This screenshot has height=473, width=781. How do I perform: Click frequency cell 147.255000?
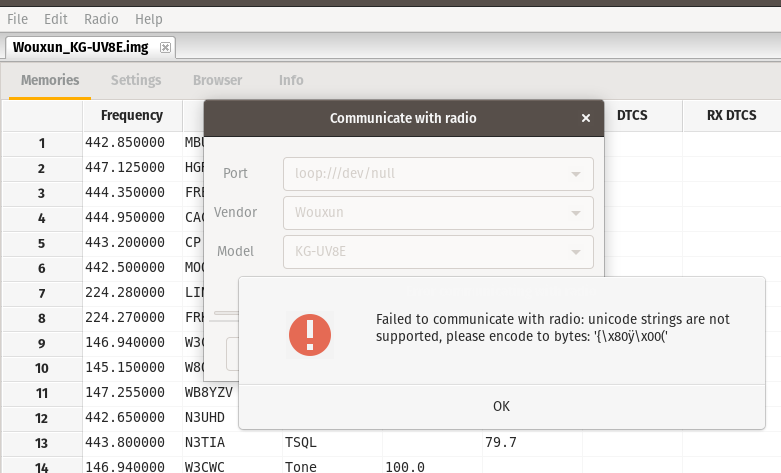[132, 393]
